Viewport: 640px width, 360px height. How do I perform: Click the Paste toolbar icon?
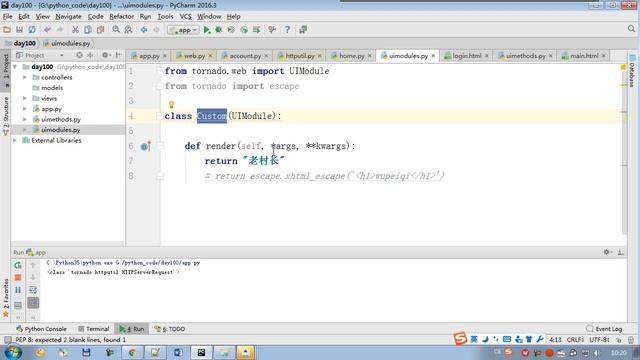pyautogui.click(x=100, y=30)
